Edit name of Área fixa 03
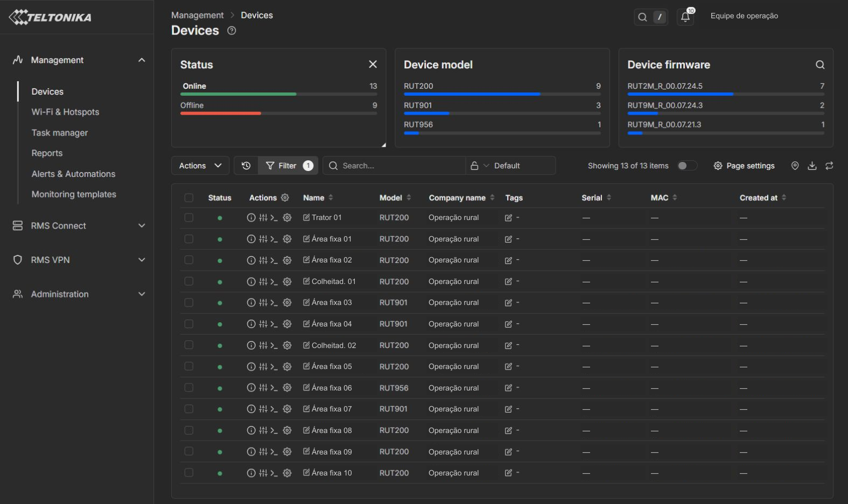This screenshot has width=848, height=504. click(306, 302)
